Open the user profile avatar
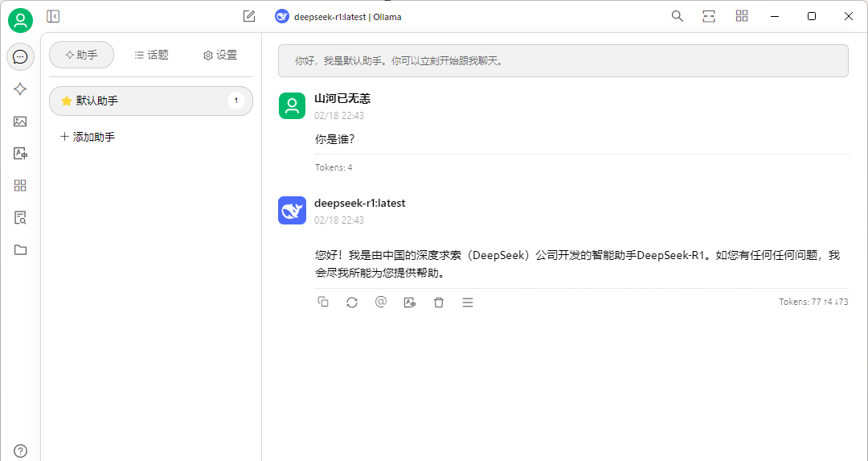 coord(20,20)
